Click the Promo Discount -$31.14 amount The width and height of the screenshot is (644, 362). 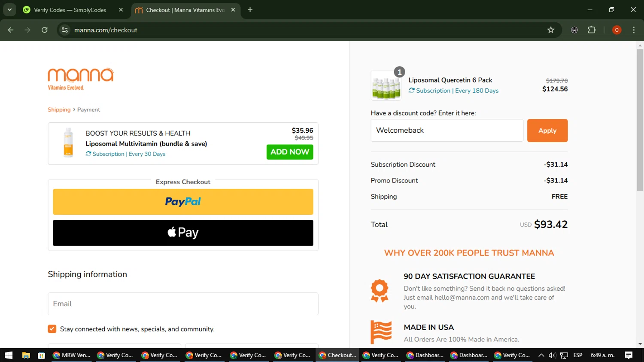pos(556,180)
